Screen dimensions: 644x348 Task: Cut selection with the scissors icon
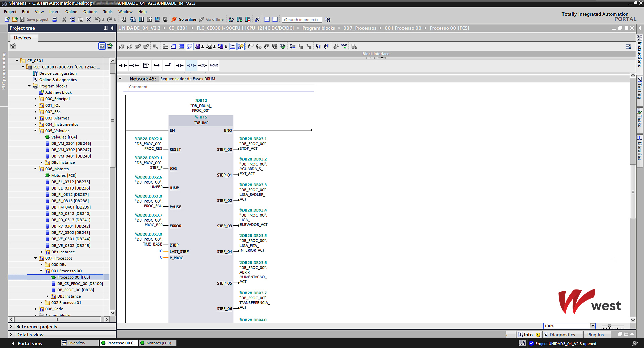point(64,19)
